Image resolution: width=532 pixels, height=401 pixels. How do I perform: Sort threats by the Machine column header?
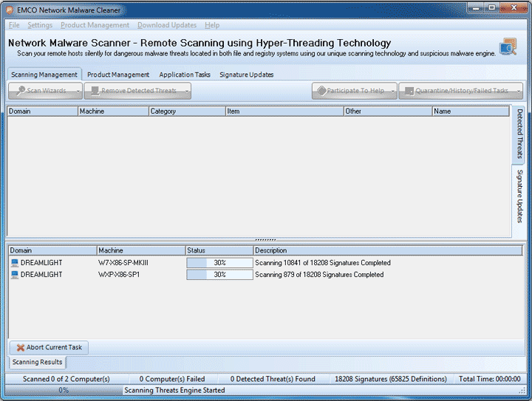tap(113, 112)
